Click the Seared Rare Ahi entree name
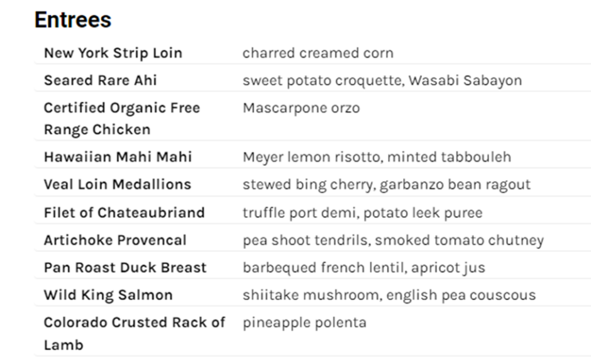Image resolution: width=591 pixels, height=364 pixels. [100, 80]
